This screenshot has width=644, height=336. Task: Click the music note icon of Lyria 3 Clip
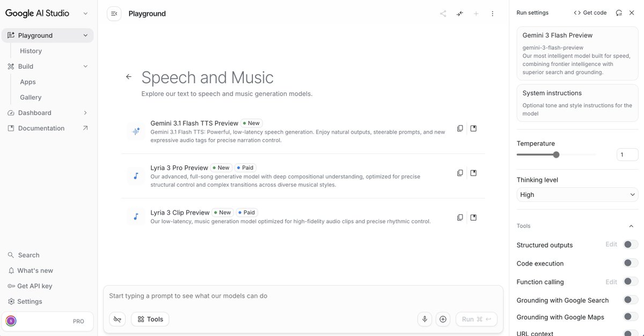pos(136,217)
